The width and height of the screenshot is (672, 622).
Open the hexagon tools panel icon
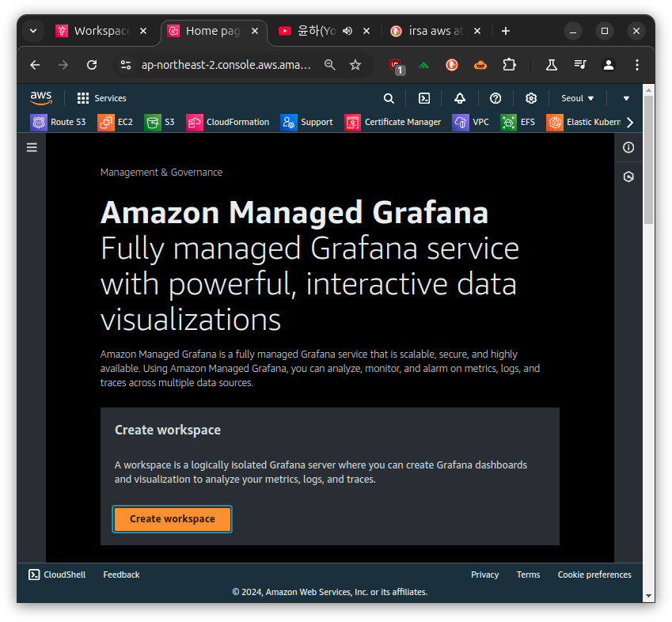point(628,176)
